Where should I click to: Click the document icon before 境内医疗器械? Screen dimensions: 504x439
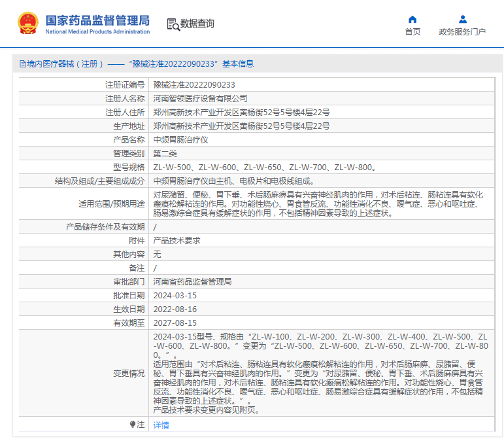(x=23, y=63)
